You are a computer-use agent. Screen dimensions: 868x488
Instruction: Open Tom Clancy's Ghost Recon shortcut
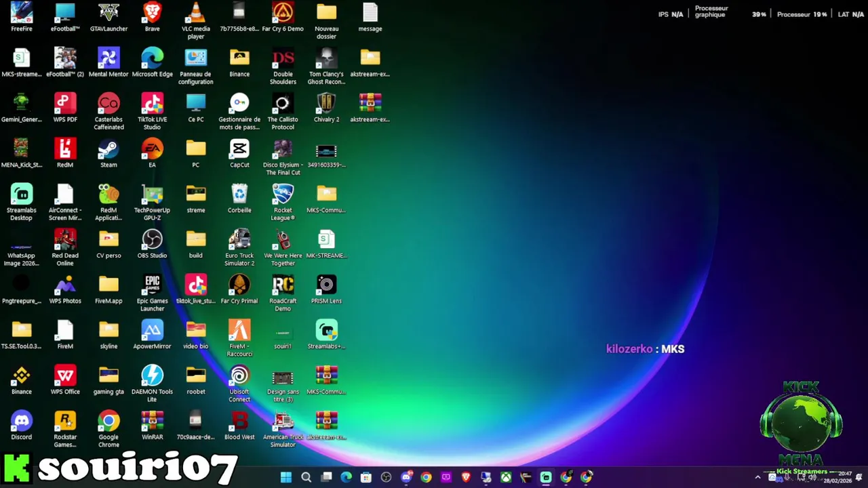[326, 66]
